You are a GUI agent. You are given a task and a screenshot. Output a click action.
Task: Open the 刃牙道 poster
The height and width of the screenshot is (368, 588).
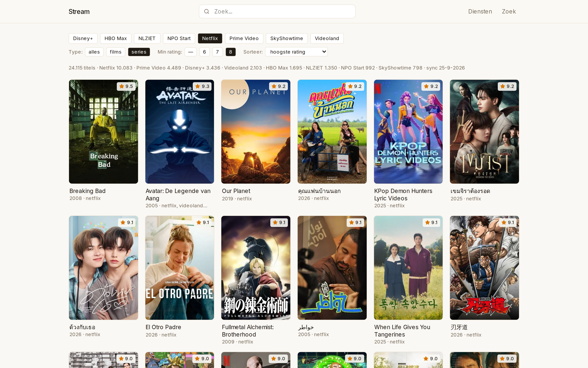(x=484, y=268)
